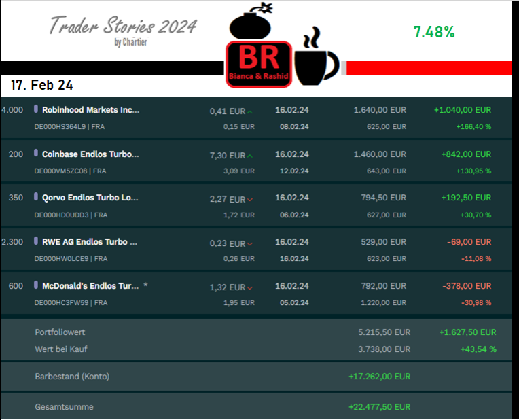519x420 pixels.
Task: Open the Qorvo Endlos Turbo Lo... position
Action: pyautogui.click(x=90, y=198)
